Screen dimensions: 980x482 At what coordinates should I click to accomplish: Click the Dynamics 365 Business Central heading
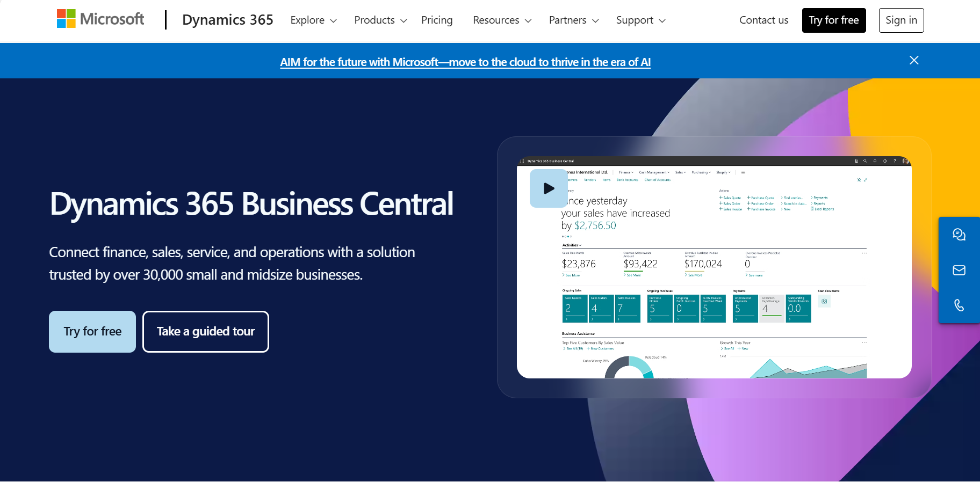click(x=251, y=204)
